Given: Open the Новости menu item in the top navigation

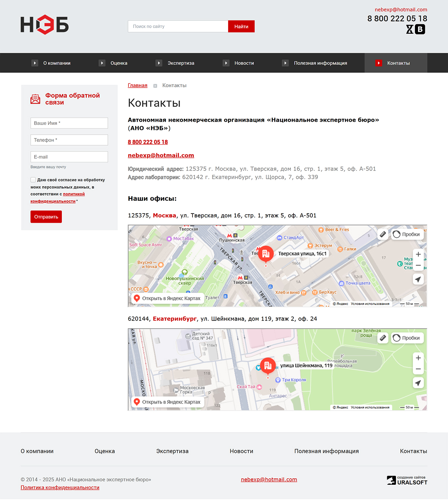Looking at the screenshot, I should click(x=244, y=63).
